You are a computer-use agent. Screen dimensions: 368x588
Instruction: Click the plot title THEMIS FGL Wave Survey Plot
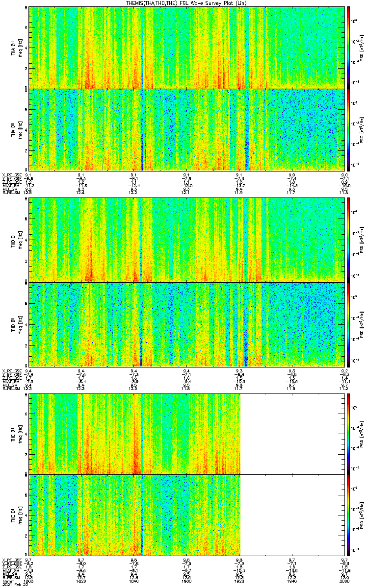[x=186, y=3]
